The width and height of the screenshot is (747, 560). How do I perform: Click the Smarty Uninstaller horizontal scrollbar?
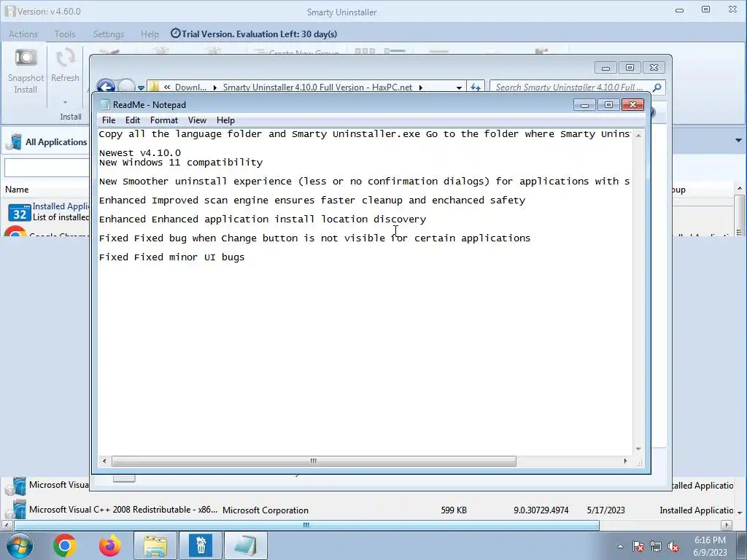[x=306, y=525]
